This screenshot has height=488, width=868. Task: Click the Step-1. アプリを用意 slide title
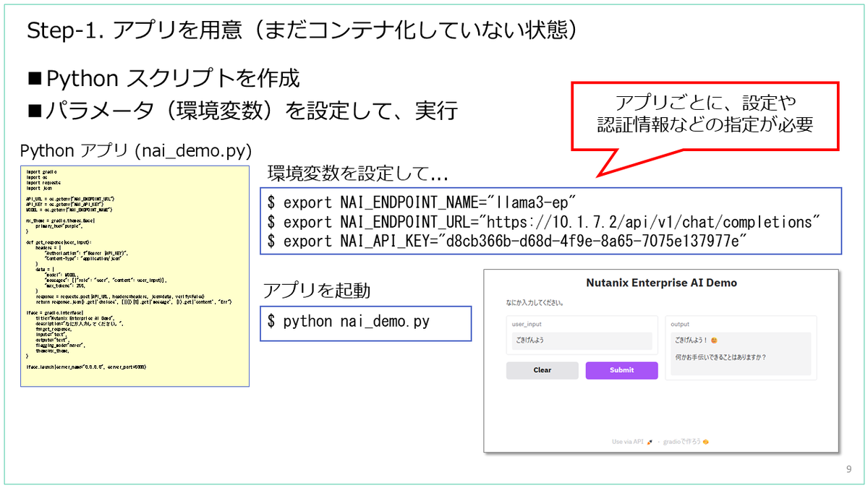(302, 31)
